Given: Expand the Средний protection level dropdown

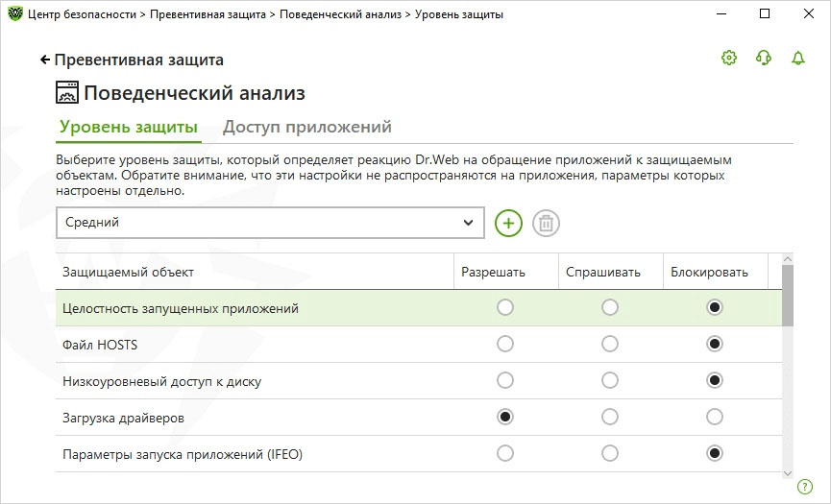Looking at the screenshot, I should (x=269, y=223).
